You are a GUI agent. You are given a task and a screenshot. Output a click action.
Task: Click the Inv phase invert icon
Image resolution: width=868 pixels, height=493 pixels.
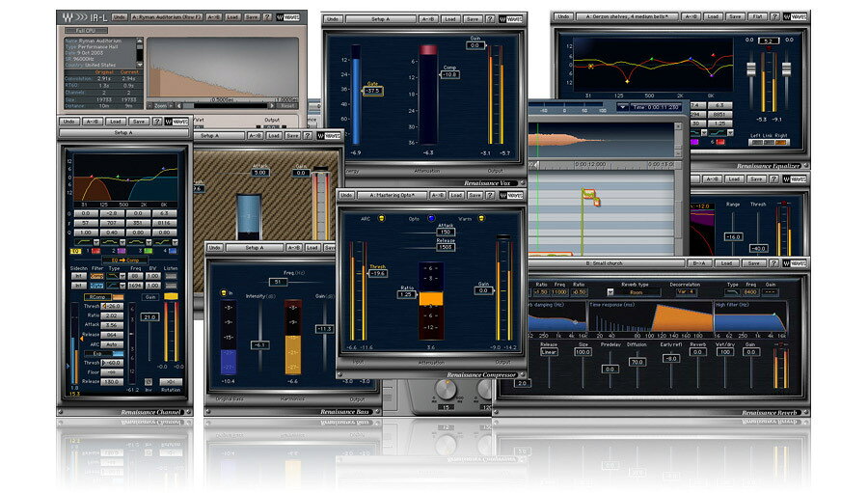pos(149,382)
